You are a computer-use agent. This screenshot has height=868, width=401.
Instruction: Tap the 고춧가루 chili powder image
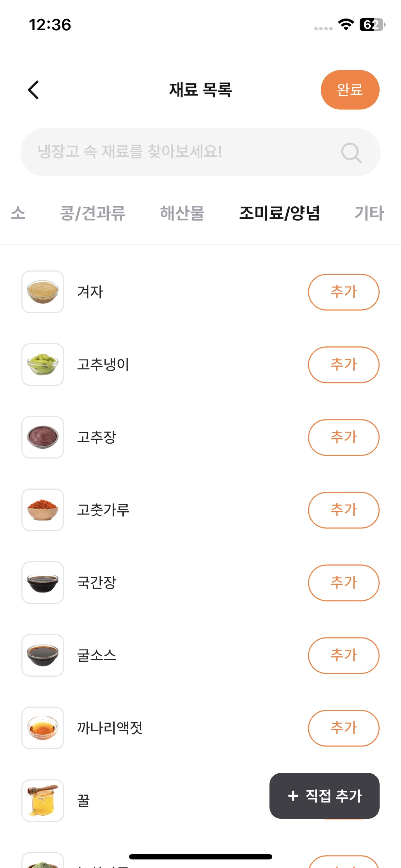pyautogui.click(x=43, y=510)
